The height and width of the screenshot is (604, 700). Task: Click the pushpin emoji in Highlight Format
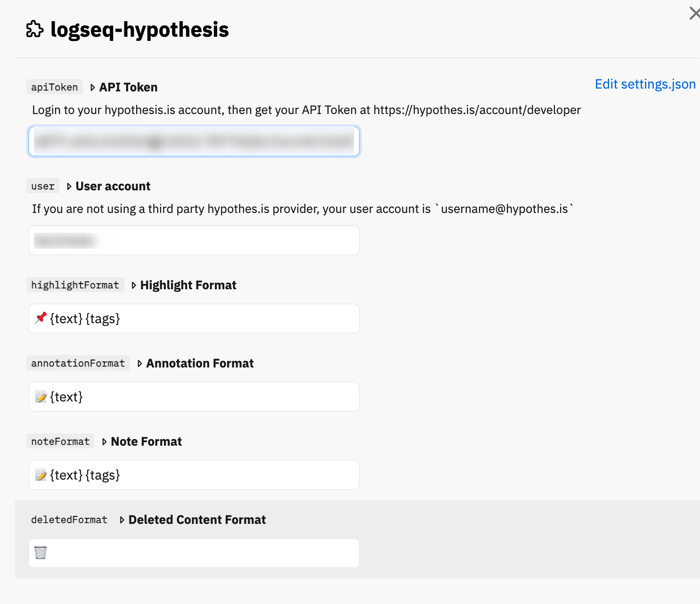(x=41, y=318)
